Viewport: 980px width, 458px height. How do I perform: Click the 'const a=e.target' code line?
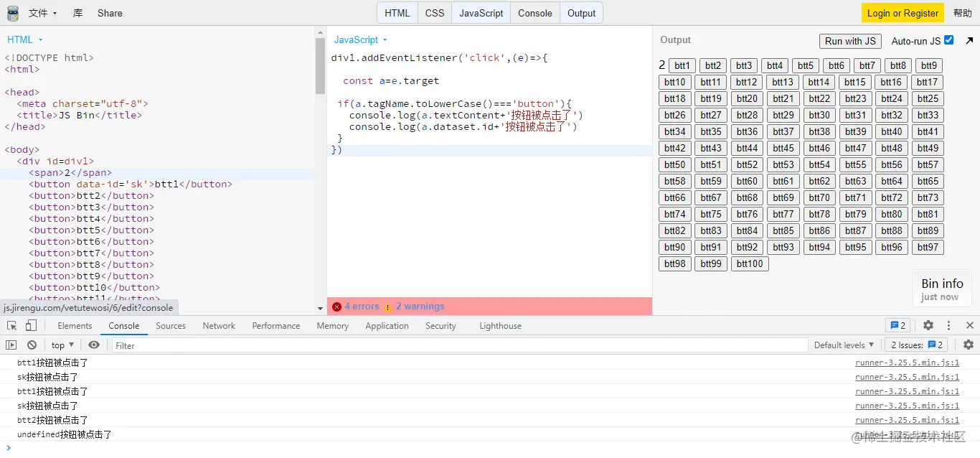tap(391, 81)
